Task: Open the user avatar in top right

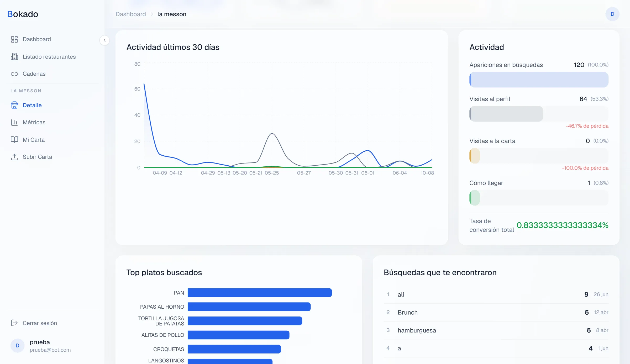Action: 612,14
